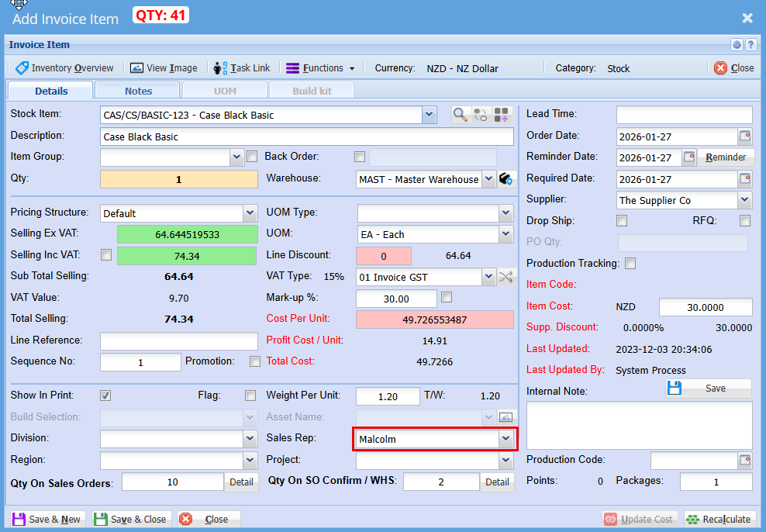
Task: Click the Internal Note text area
Action: pyautogui.click(x=639, y=425)
